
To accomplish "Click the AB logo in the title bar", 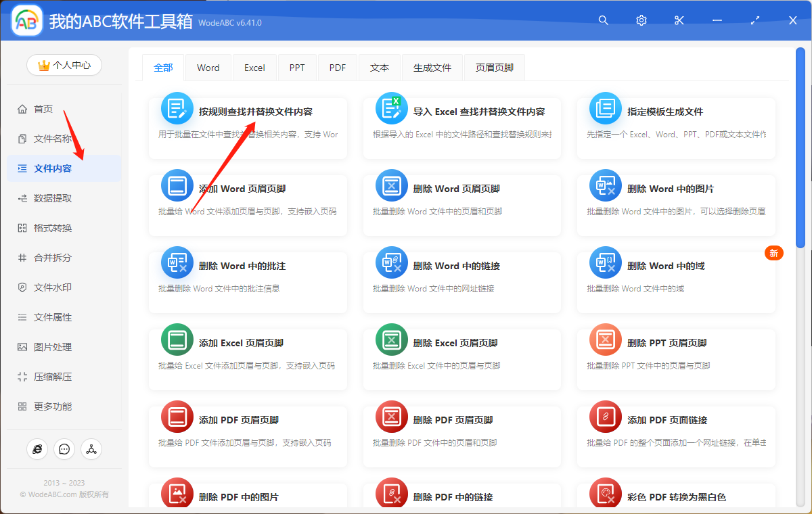I will (x=26, y=20).
